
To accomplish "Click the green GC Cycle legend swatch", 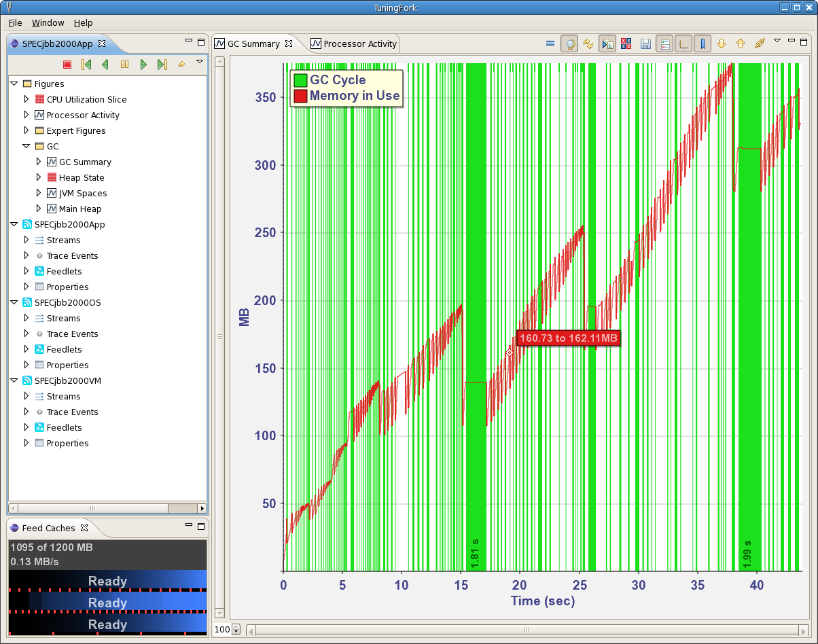I will (300, 80).
